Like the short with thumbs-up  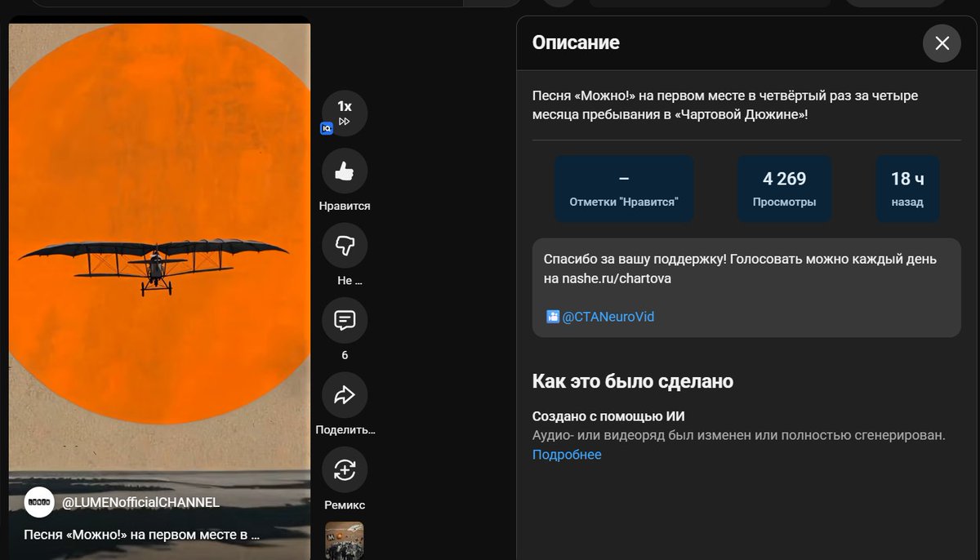point(345,171)
